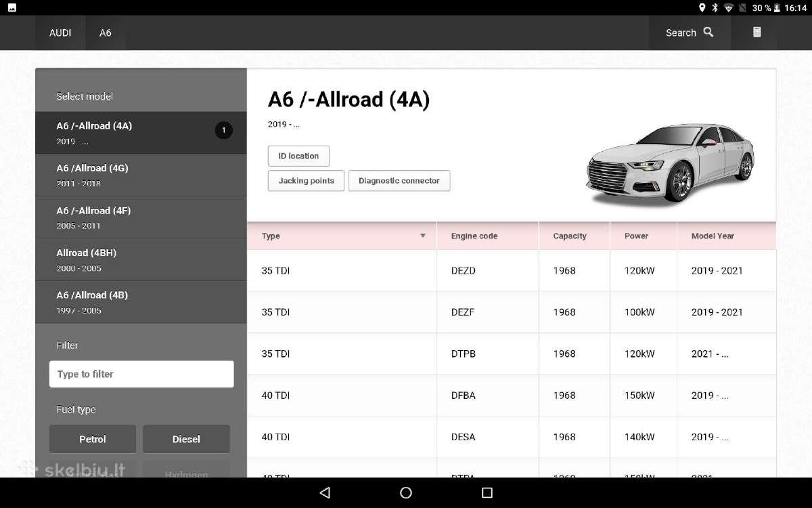812x508 pixels.
Task: Choose model A6 /Allroad (4B) 1997-2005
Action: [x=141, y=302]
